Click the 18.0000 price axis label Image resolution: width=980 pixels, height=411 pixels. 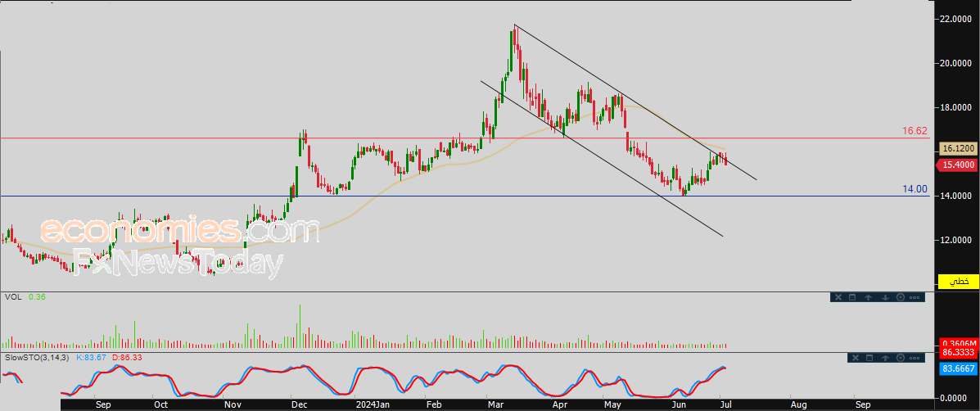957,107
